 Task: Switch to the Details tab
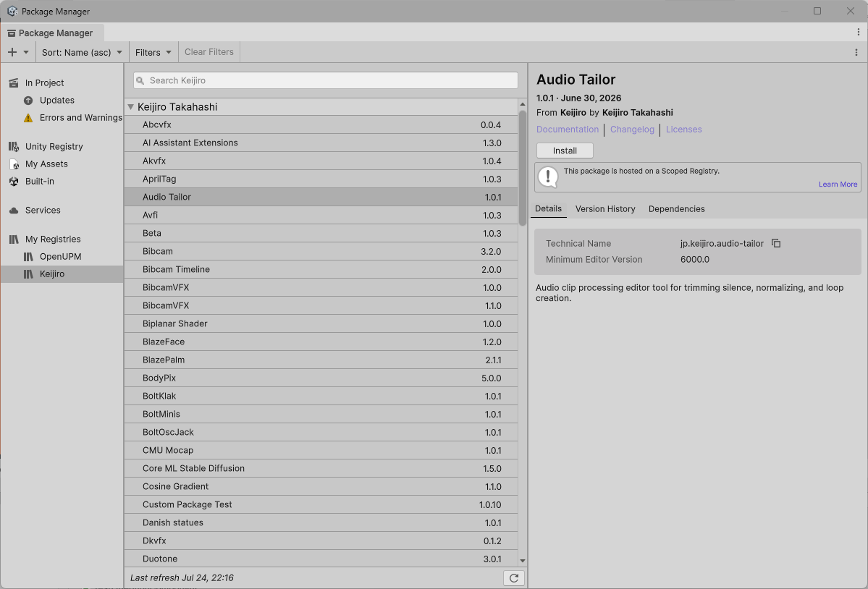(548, 208)
